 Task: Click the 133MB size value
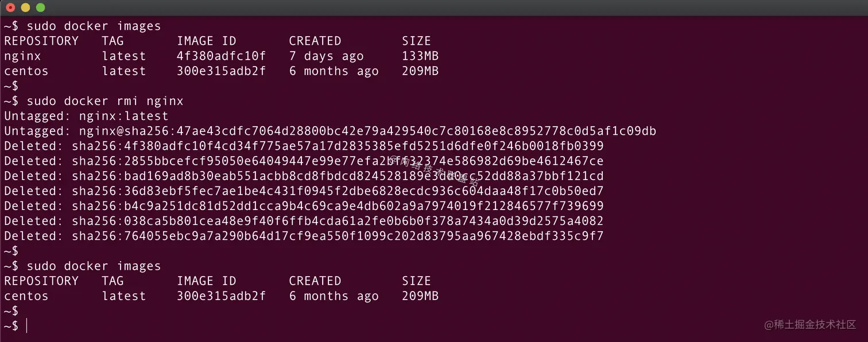[x=420, y=56]
